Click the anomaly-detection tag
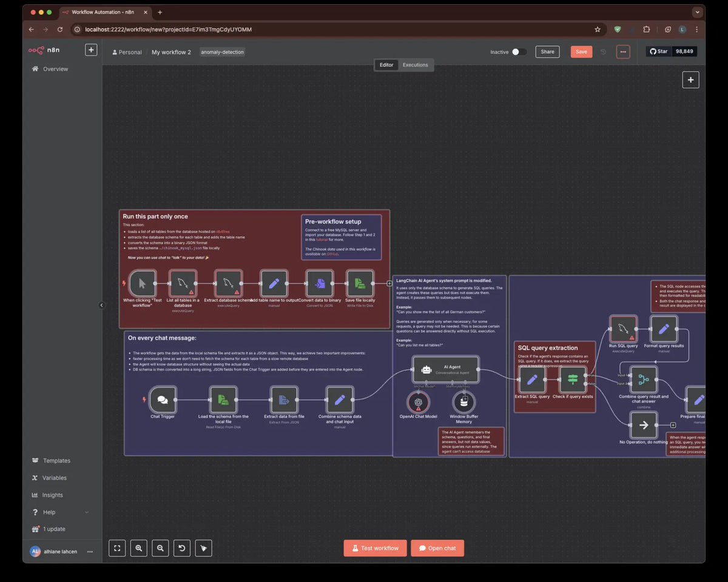728x582 pixels. click(x=222, y=52)
